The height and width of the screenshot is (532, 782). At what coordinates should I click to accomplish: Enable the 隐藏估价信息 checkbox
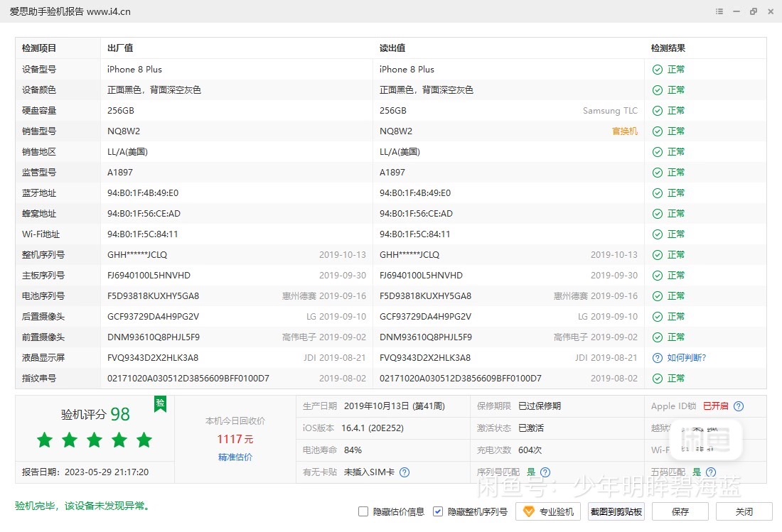[x=363, y=511]
